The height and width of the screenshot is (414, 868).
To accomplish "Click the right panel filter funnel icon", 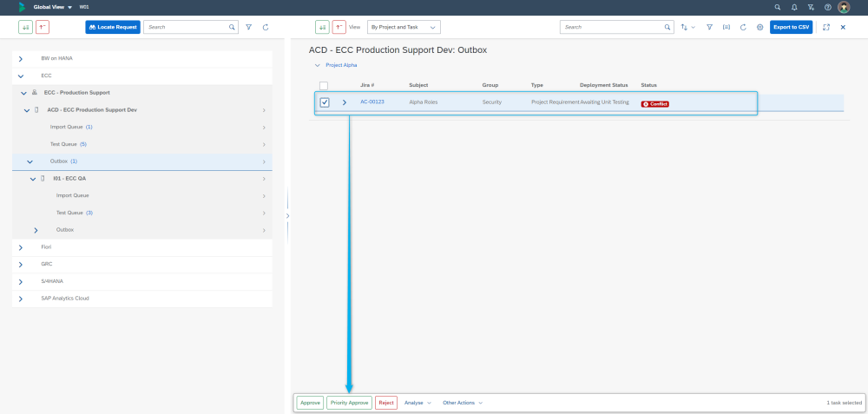I will pos(709,27).
